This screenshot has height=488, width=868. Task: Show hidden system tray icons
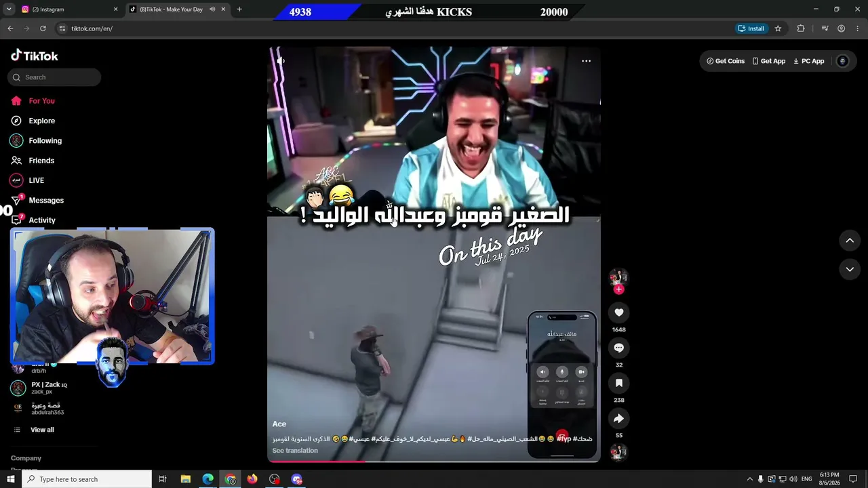749,479
